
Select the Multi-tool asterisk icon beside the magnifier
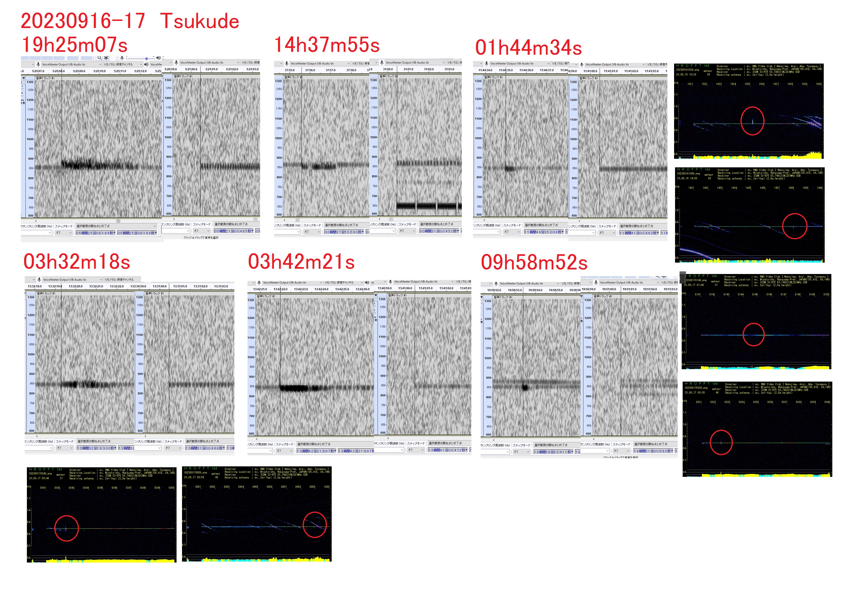pyautogui.click(x=106, y=58)
